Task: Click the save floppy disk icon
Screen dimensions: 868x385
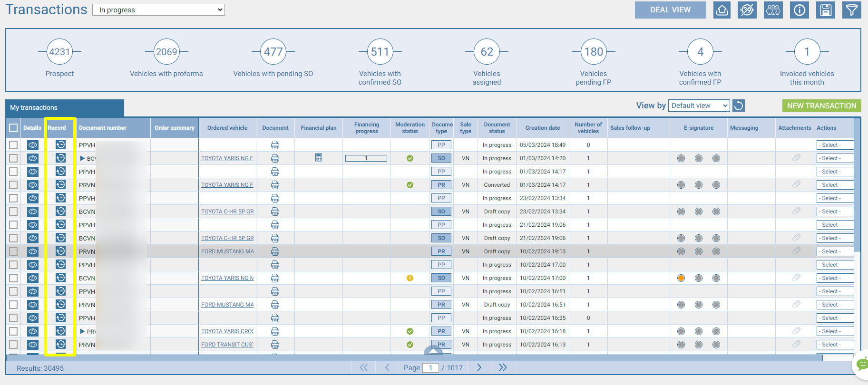Action: [x=826, y=10]
